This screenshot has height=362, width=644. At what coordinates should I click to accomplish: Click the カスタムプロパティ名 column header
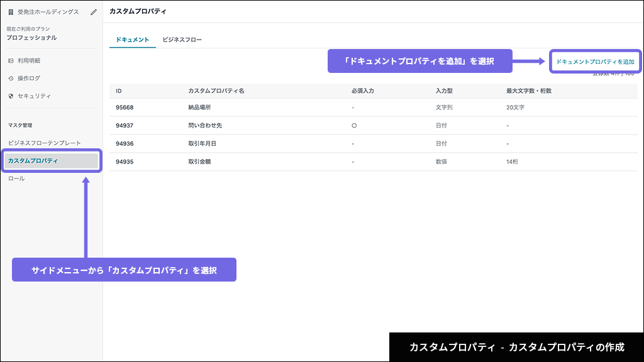coord(216,91)
